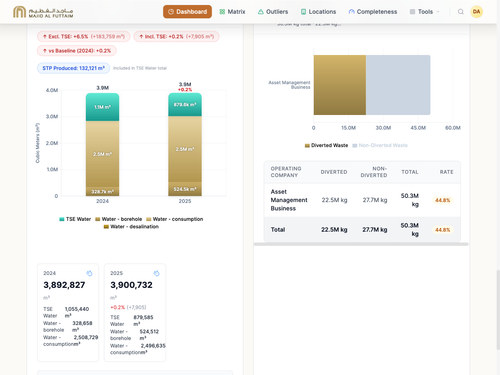Click the 2025 TSE Water bar segment

pos(185,105)
